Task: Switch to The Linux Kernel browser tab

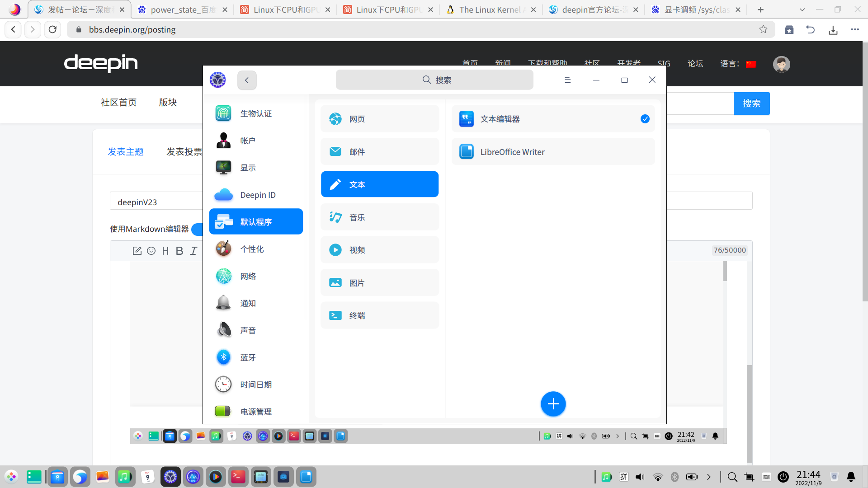Action: (x=490, y=9)
